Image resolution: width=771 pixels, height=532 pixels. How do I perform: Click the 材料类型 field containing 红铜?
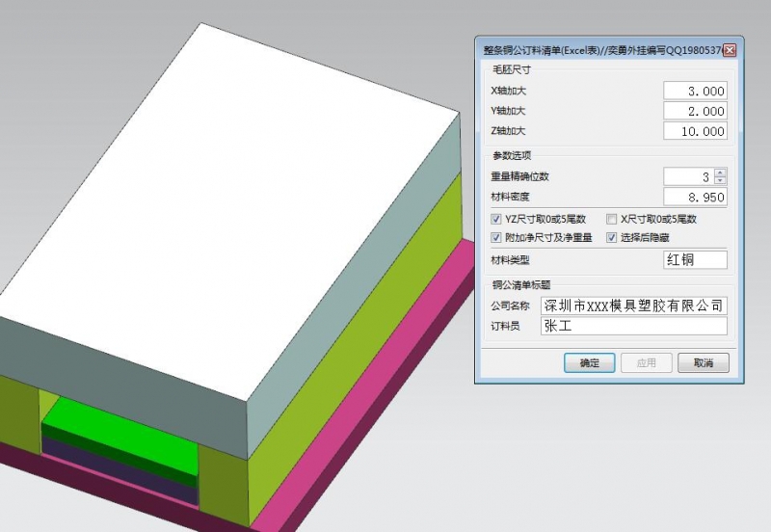coord(694,259)
